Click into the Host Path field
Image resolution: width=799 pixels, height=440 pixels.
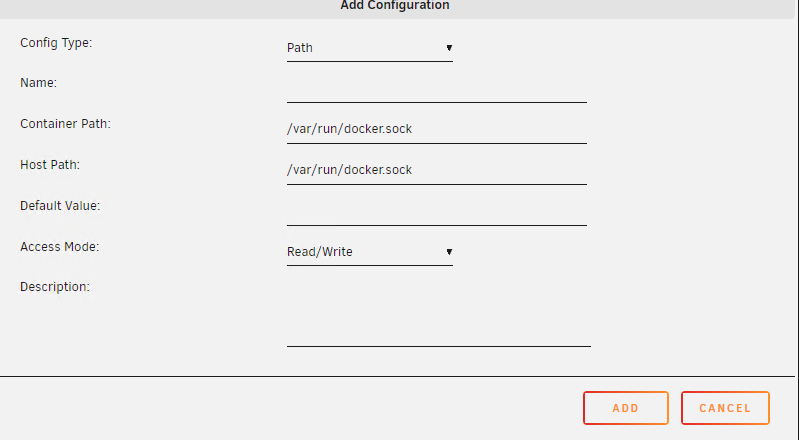(436, 170)
